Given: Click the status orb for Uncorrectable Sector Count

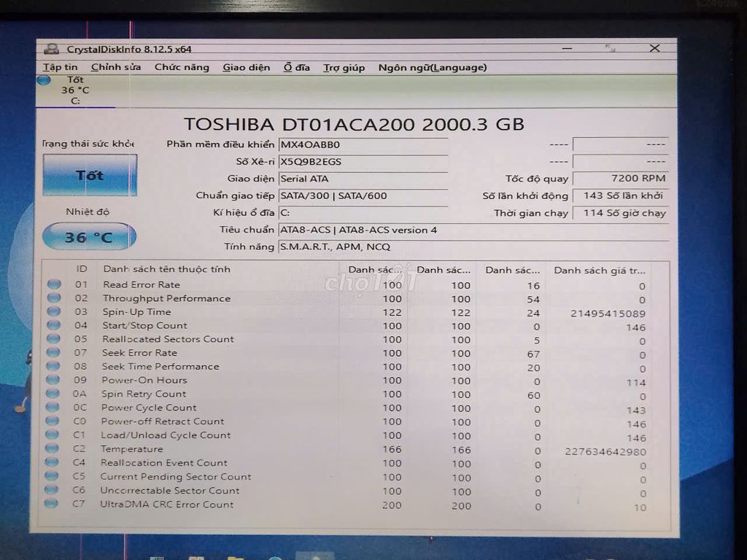Looking at the screenshot, I should (x=51, y=490).
